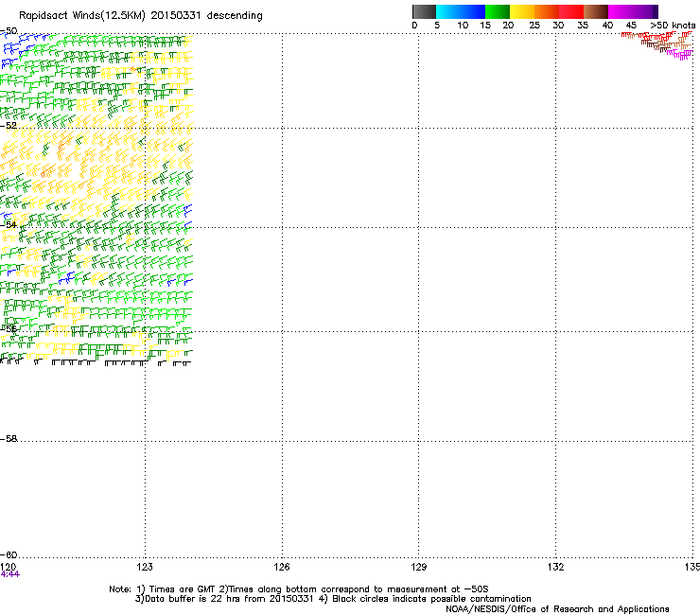Screen dimensions: 700x615
Task: Click the NOAA/NESDIS credit text
Action: (557, 609)
